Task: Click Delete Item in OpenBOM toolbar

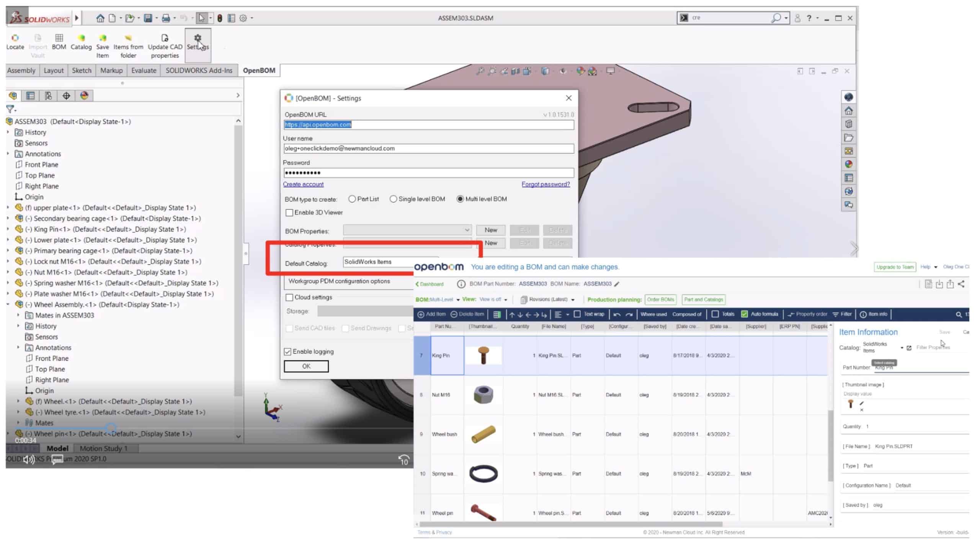Action: 467,314
